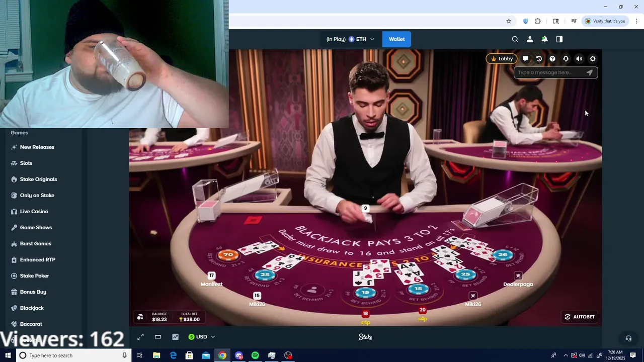The height and width of the screenshot is (362, 644).
Task: Toggle the right sidebar panel icon
Action: (559, 39)
